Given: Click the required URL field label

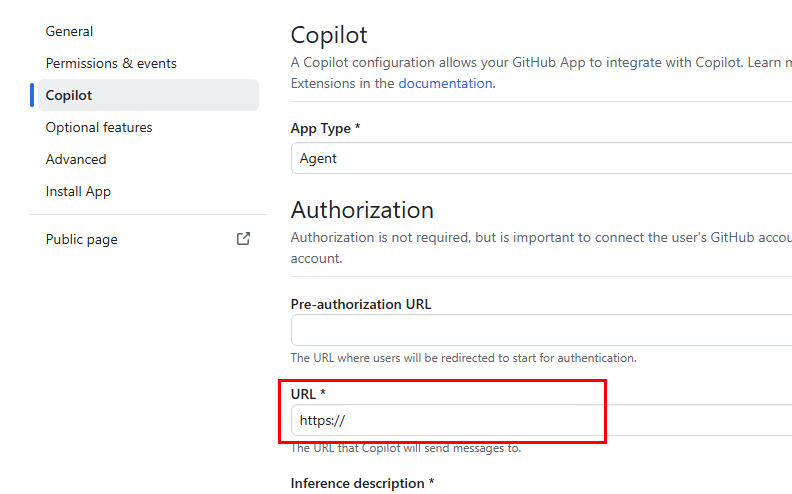Looking at the screenshot, I should [x=309, y=394].
